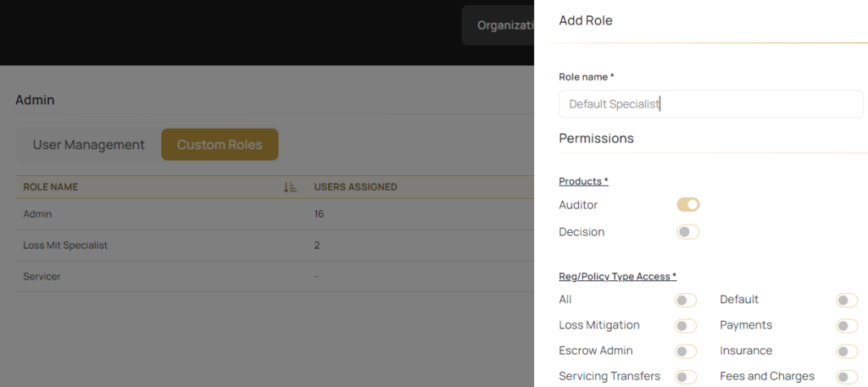Click the sort icon in Role Name column

coord(289,187)
